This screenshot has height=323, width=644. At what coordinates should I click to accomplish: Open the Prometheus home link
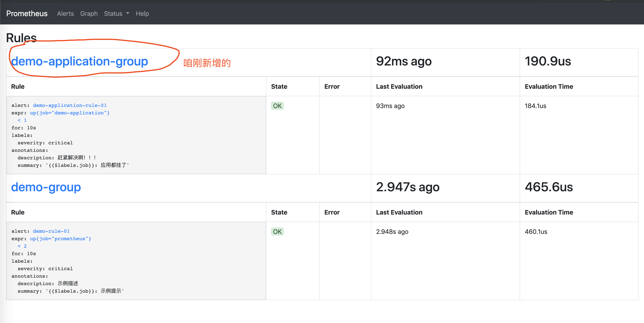point(27,13)
